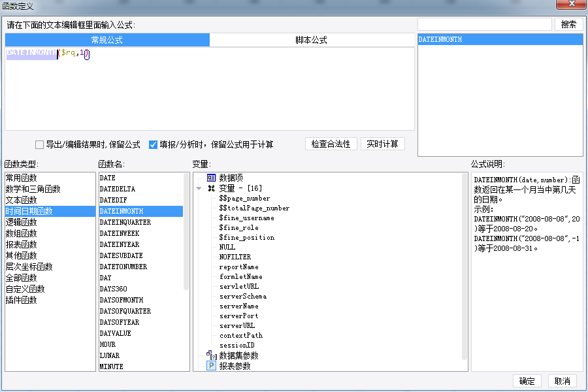The height and width of the screenshot is (392, 588).
Task: Select 数组函数 function type
Action: pos(50,233)
